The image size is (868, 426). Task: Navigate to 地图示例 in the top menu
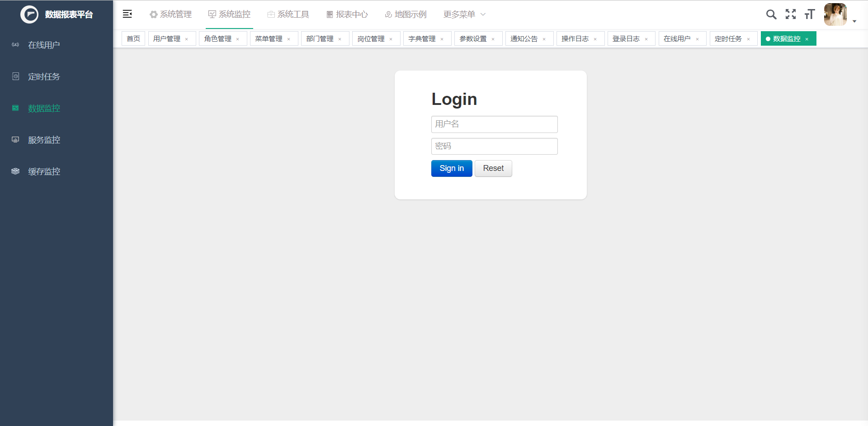coord(406,14)
